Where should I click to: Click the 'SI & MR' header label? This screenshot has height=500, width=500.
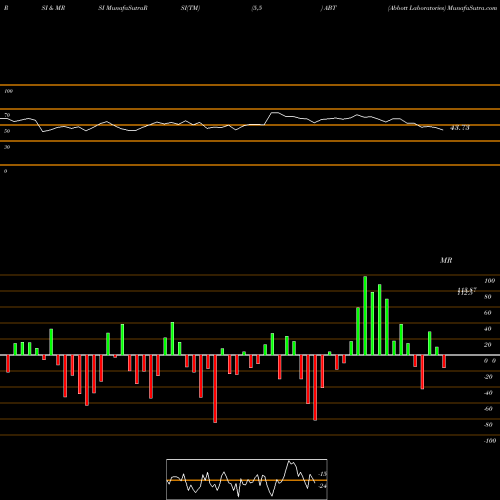[x=53, y=8]
